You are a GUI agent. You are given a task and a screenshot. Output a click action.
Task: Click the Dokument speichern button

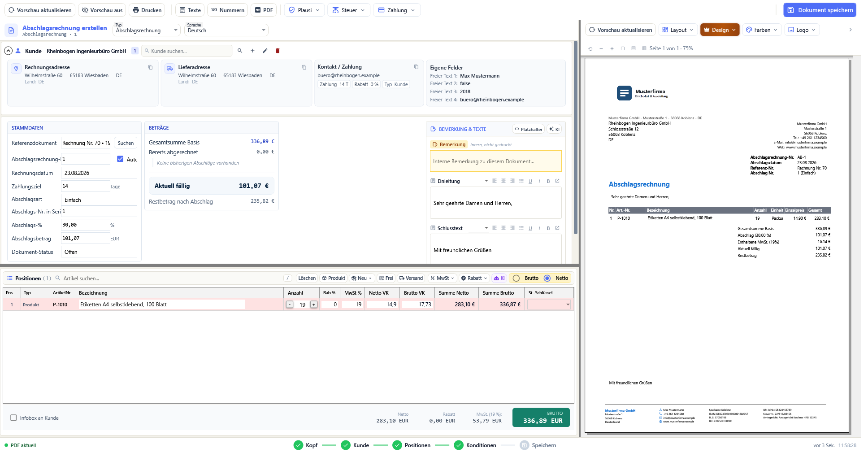coord(820,10)
